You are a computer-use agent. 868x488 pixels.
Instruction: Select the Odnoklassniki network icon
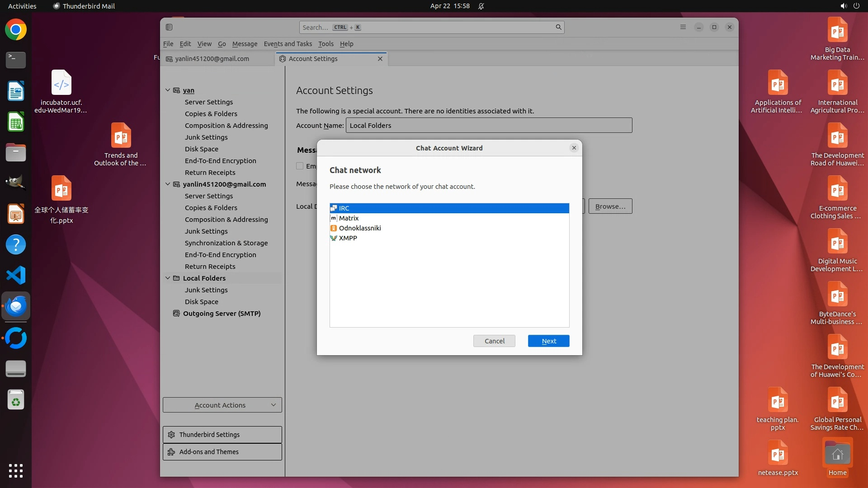coord(334,228)
